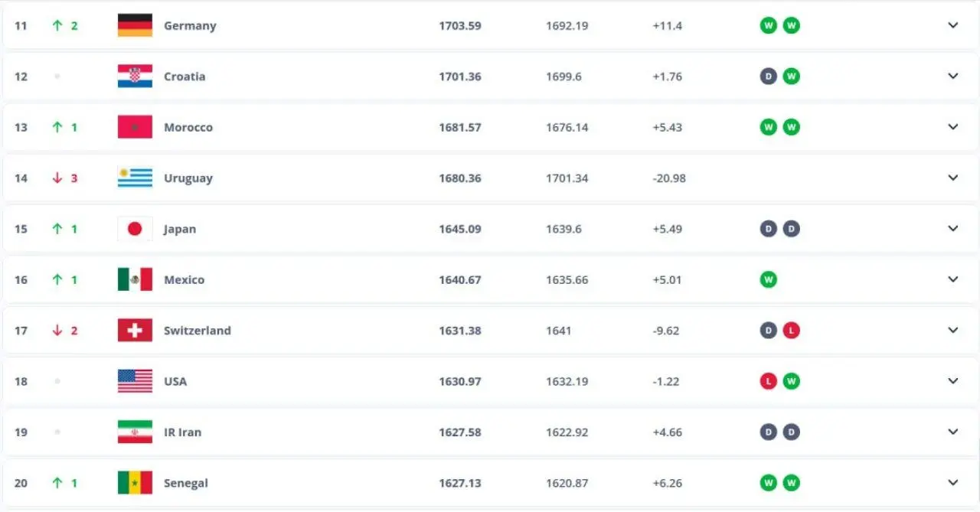Click Switzerland's red L result badge
Image resolution: width=980 pixels, height=512 pixels.
791,331
